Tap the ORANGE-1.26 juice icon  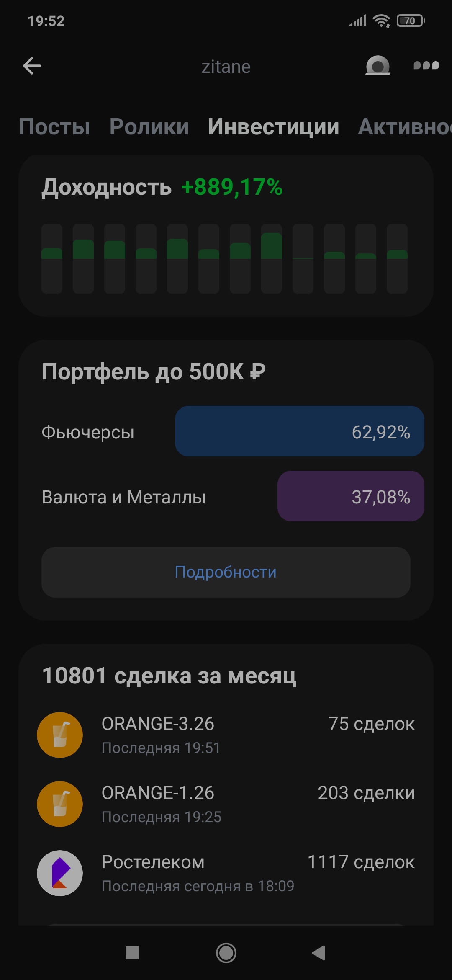(x=60, y=804)
